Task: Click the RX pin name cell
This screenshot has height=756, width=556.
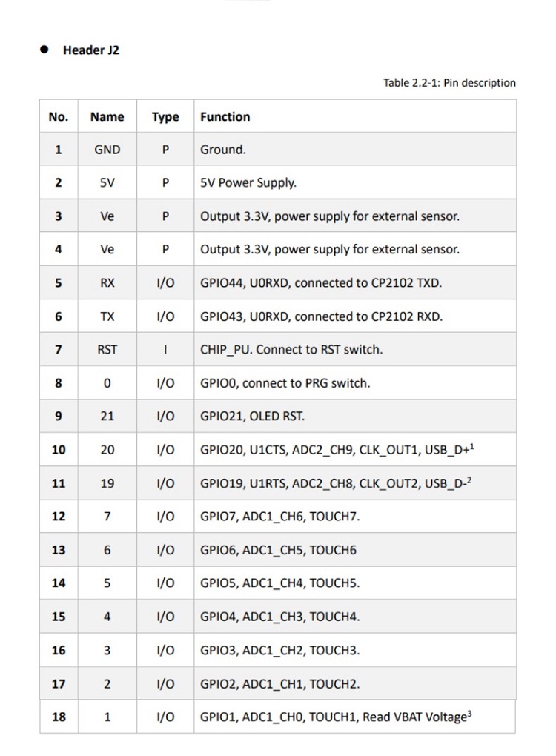Action: (x=107, y=282)
